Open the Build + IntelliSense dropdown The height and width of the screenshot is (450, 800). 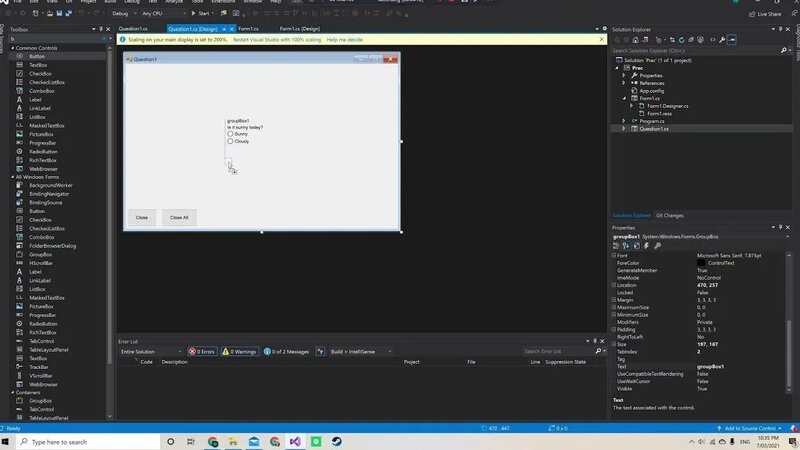coord(361,352)
